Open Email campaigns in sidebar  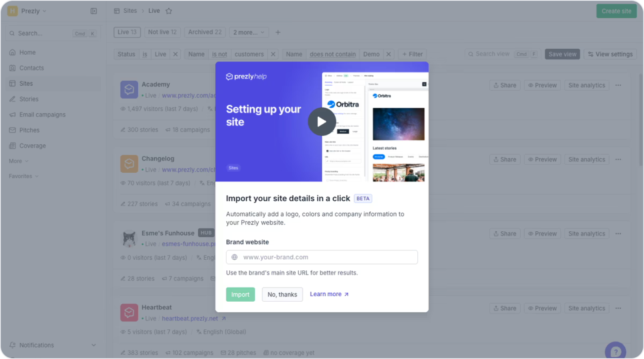[x=42, y=115]
